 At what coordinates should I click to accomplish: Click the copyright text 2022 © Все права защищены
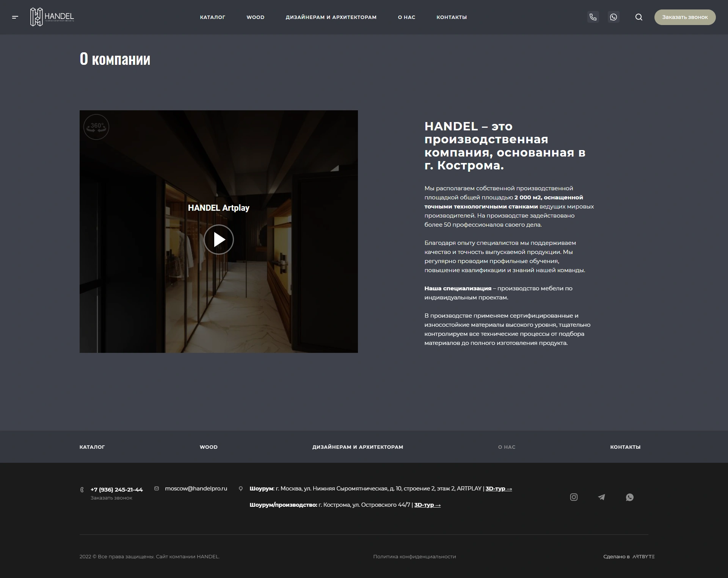pos(149,556)
